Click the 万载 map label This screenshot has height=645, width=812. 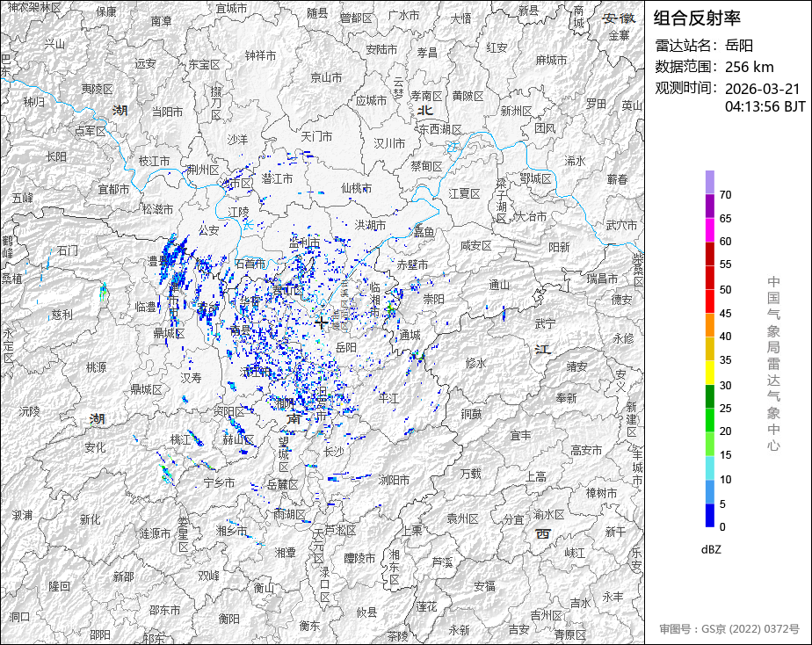(471, 474)
